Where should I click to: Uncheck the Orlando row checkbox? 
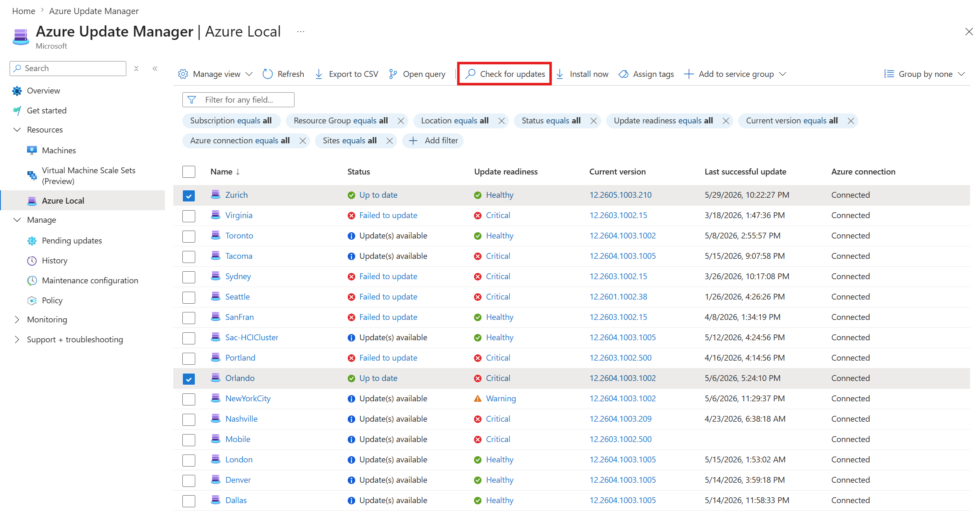point(189,378)
